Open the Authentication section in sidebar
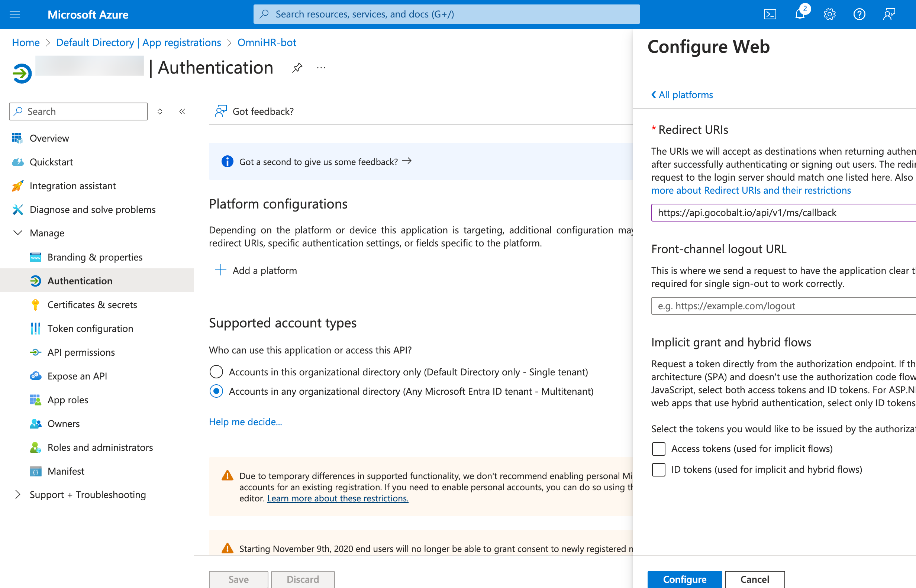Screen dimensions: 916x588 point(80,281)
